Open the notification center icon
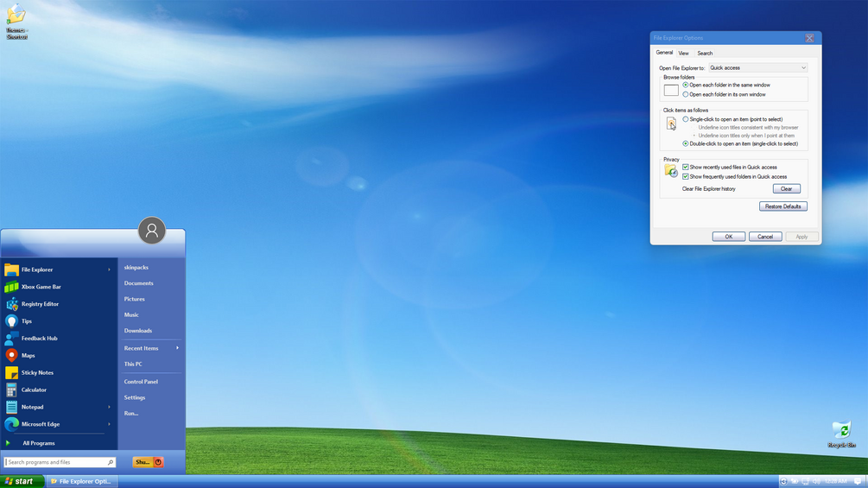The height and width of the screenshot is (488, 868). (x=858, y=481)
